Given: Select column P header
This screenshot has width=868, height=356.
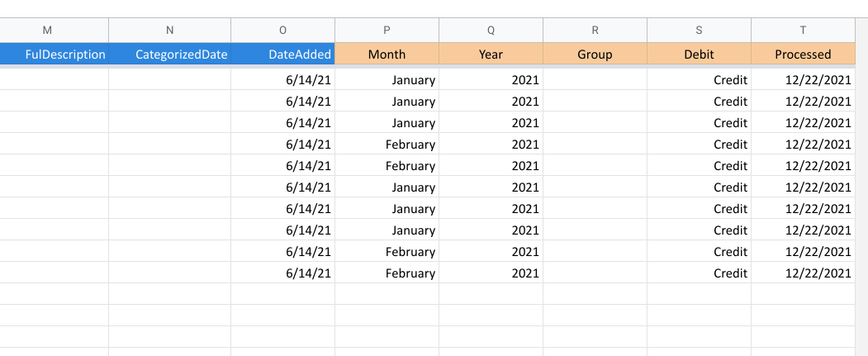Looking at the screenshot, I should pos(387,31).
